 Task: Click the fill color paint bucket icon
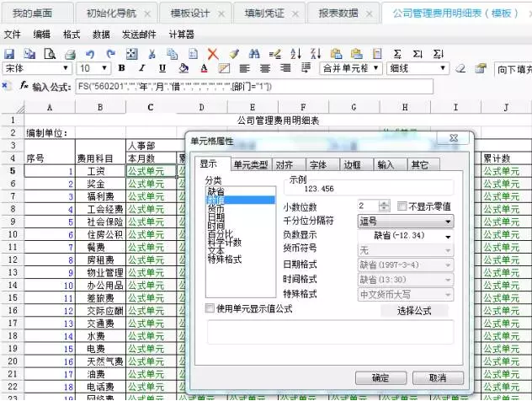point(184,68)
